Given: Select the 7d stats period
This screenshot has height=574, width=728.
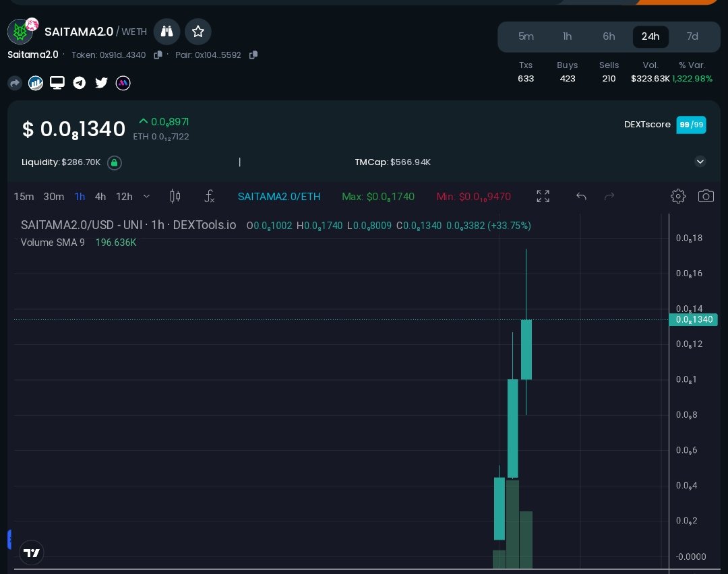Looking at the screenshot, I should pyautogui.click(x=692, y=36).
